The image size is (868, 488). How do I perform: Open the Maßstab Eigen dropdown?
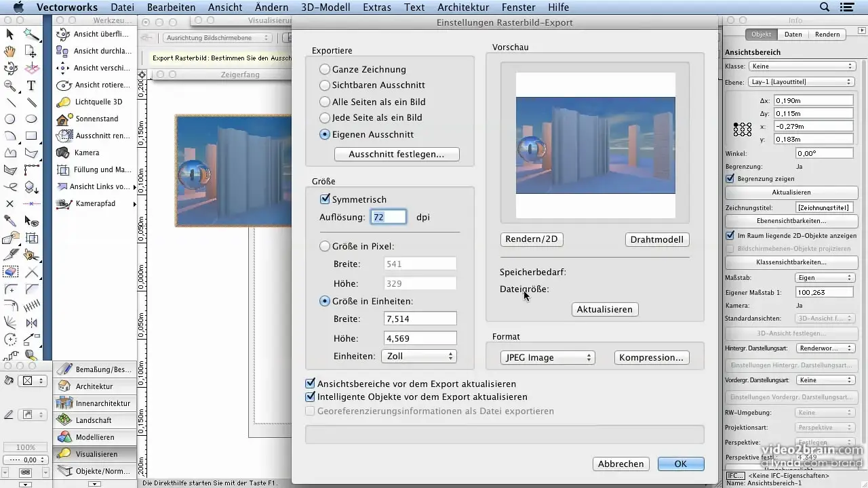click(825, 278)
